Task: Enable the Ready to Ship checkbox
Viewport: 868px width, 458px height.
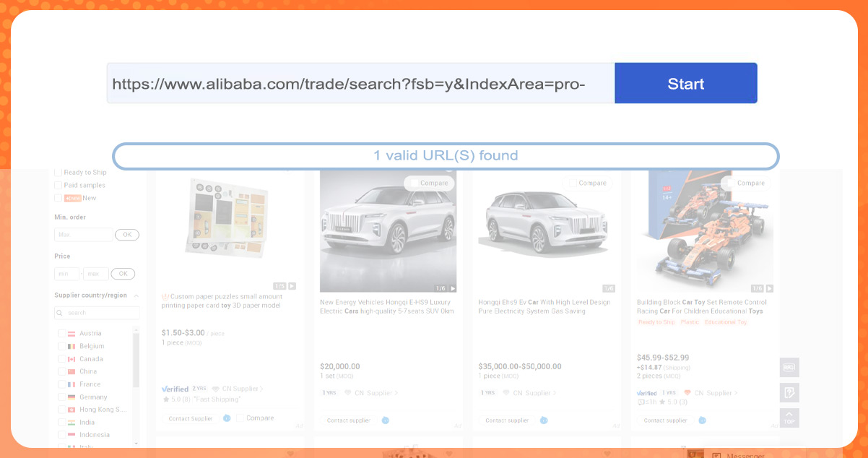Action: tap(58, 173)
